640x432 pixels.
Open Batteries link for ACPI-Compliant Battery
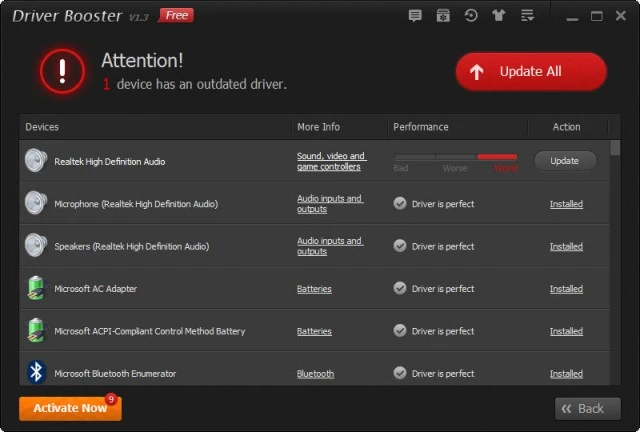(314, 332)
